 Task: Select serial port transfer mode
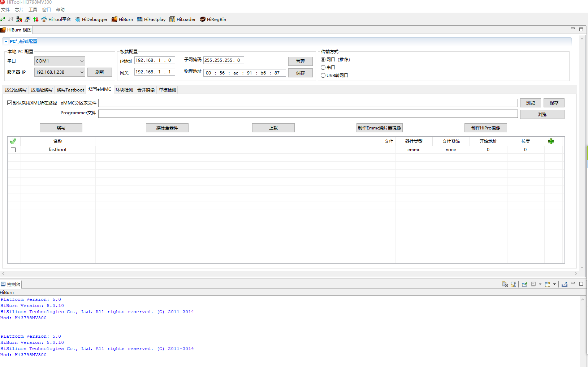click(x=323, y=68)
